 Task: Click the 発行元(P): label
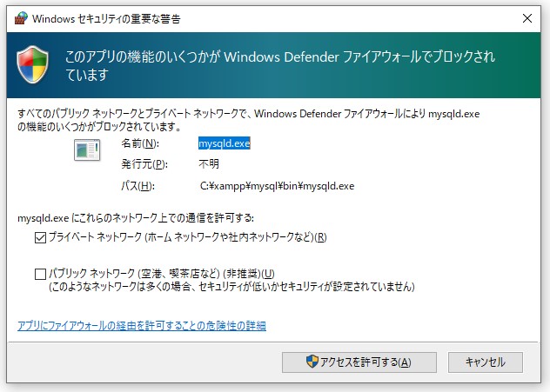144,164
